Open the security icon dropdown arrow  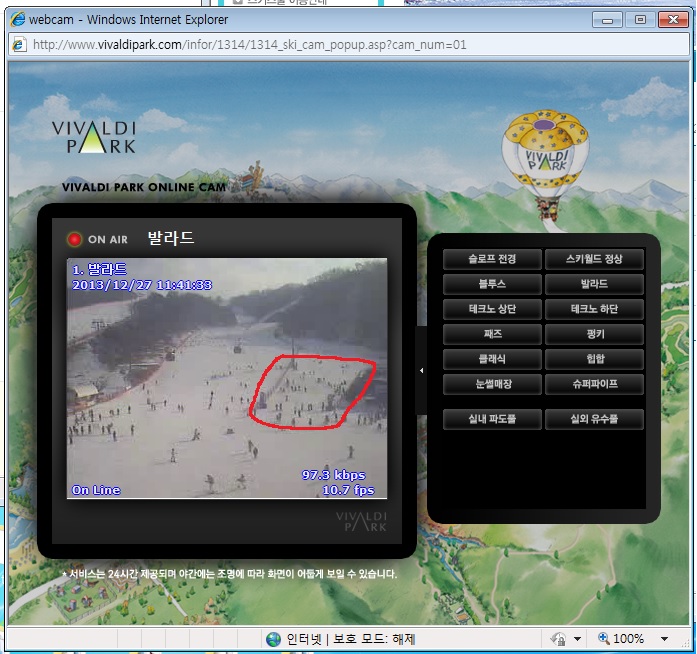577,639
